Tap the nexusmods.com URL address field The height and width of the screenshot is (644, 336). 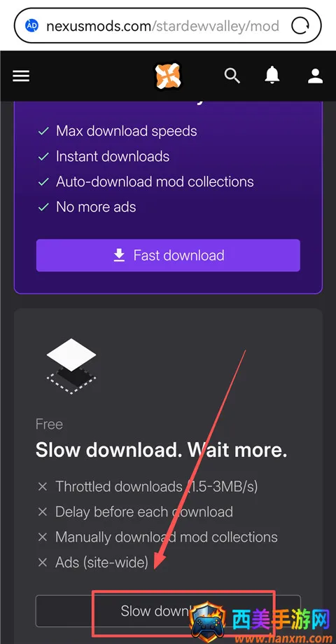[x=162, y=27]
